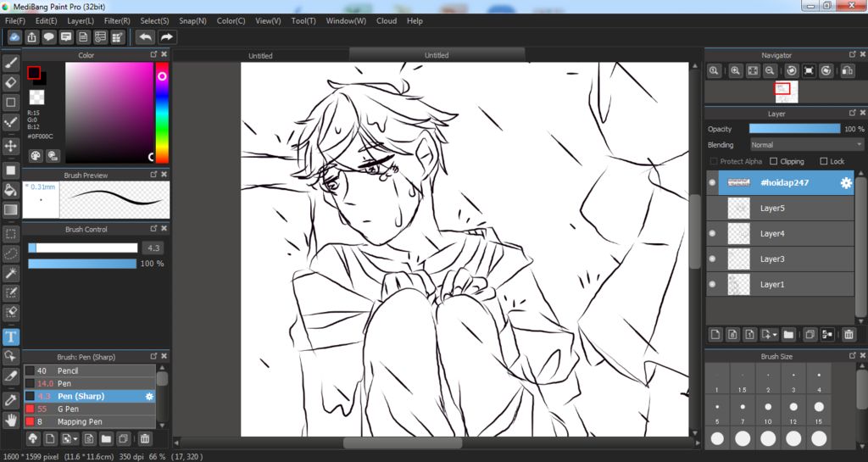
Task: Enable the Clipping checkbox
Action: coord(774,161)
